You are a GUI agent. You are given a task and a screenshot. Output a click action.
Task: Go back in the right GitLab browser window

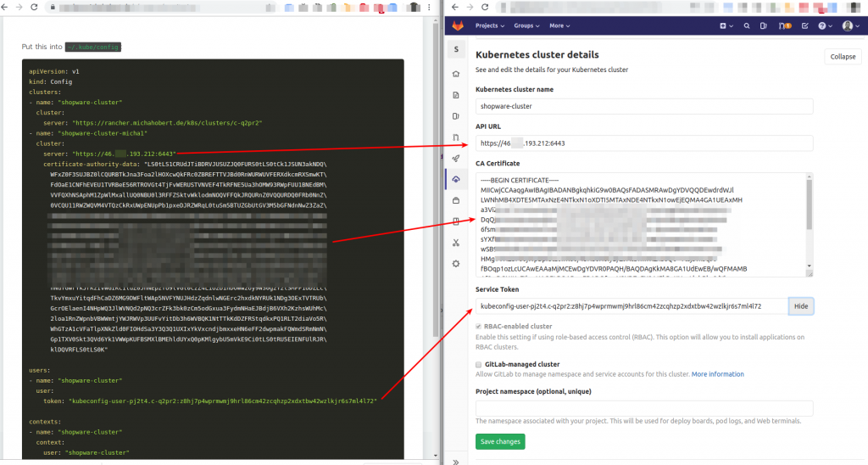click(x=455, y=7)
